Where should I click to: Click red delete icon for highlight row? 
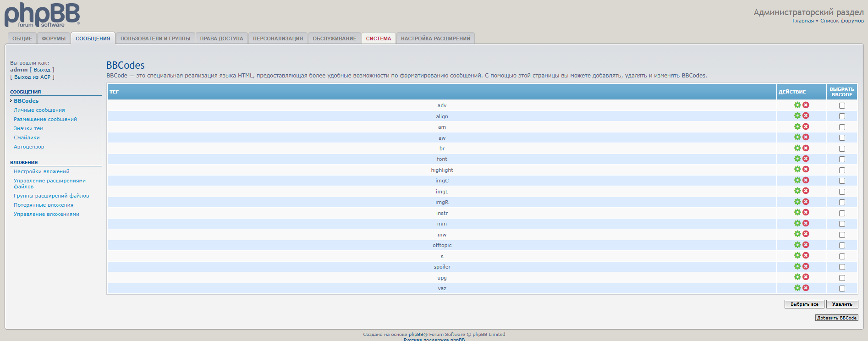[x=806, y=170]
